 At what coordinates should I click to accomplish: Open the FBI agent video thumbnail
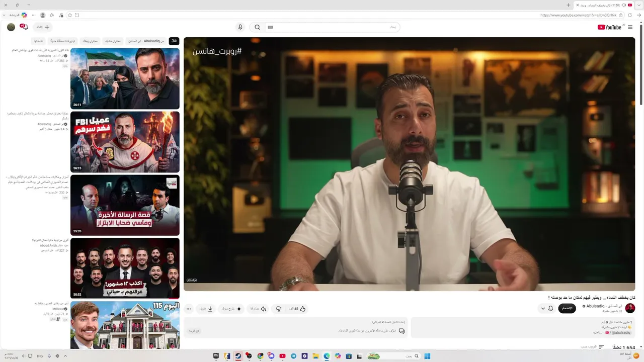tap(125, 142)
